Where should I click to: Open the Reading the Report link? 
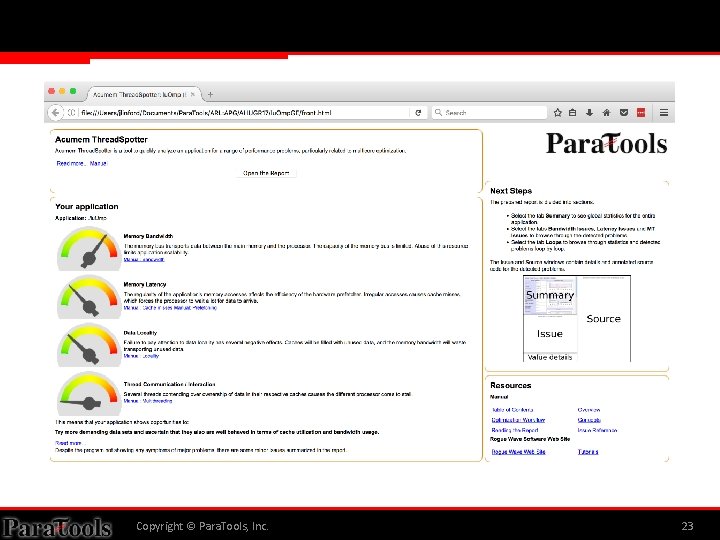click(x=515, y=430)
